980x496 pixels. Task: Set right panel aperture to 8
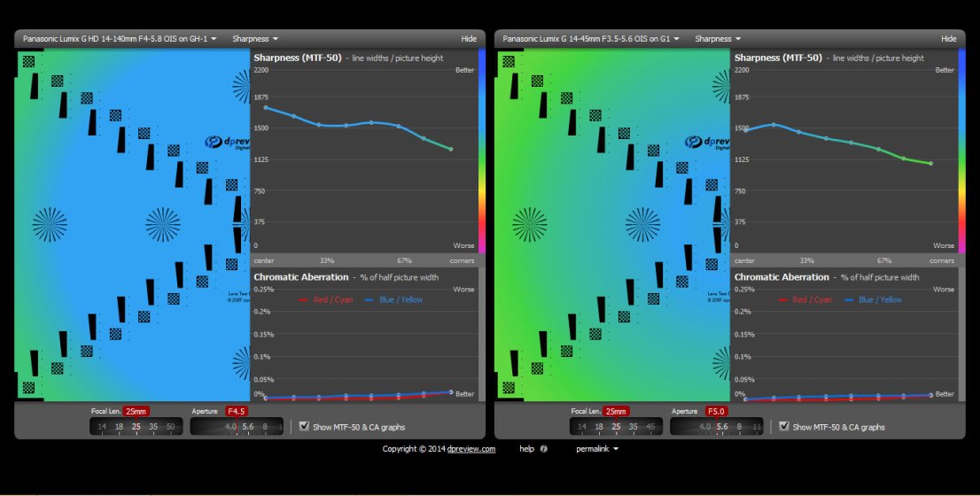point(739,427)
